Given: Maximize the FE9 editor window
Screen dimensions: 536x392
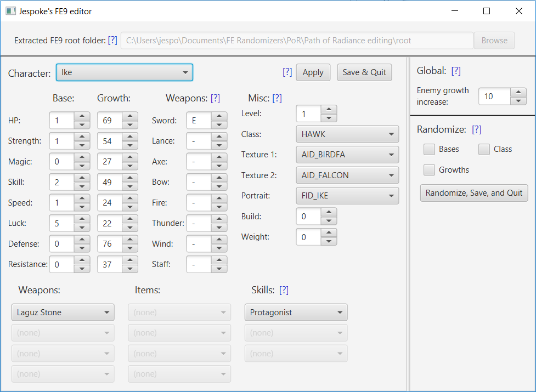Looking at the screenshot, I should point(487,11).
